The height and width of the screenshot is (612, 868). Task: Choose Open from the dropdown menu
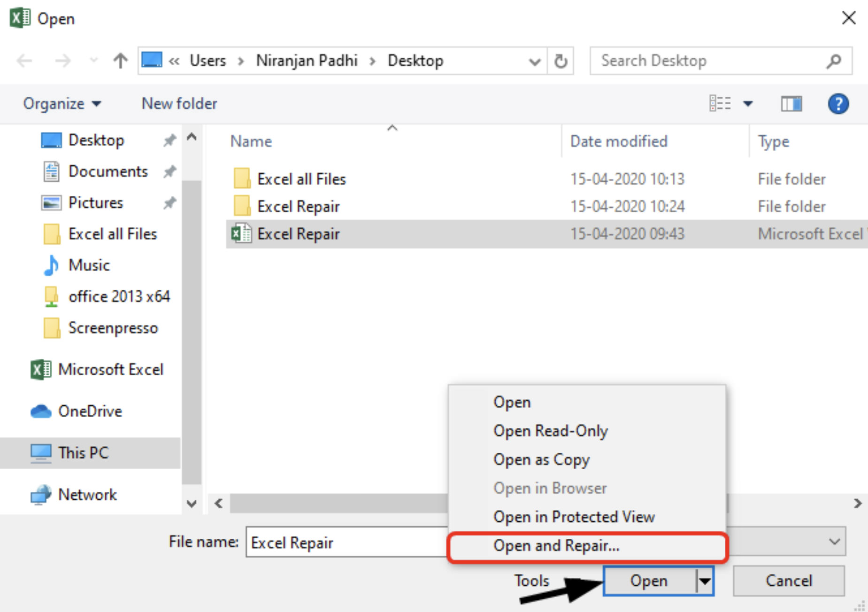click(587, 403)
